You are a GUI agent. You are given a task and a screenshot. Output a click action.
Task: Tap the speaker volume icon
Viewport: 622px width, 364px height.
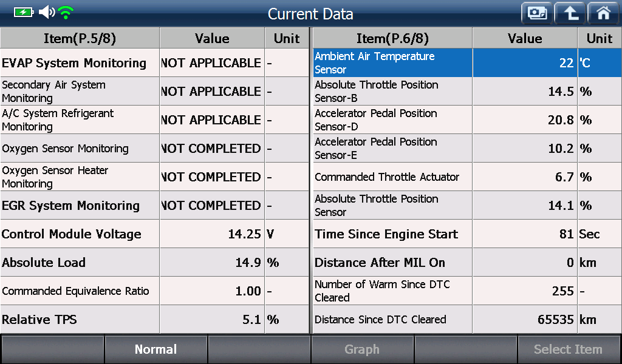coord(47,12)
